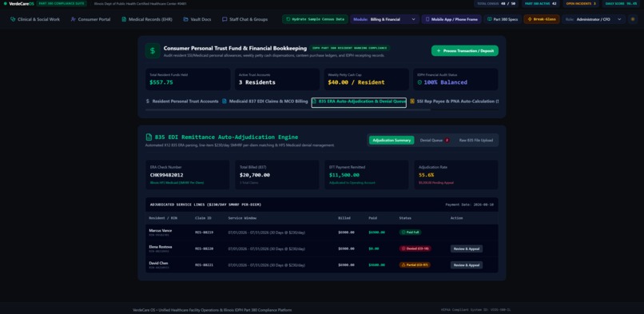The image size is (644, 314).
Task: Click the Partial status badge for David Chen
Action: tap(415, 264)
